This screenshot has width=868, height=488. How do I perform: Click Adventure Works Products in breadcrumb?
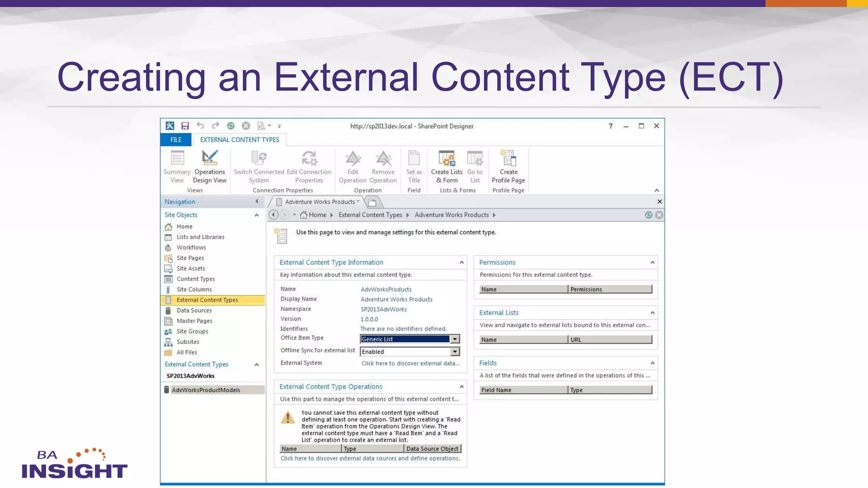(452, 215)
